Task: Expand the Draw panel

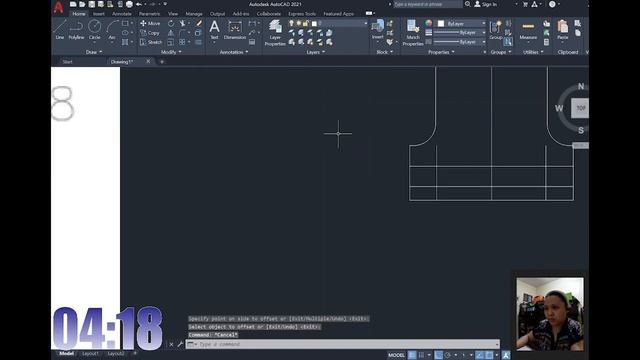Action: pyautogui.click(x=94, y=52)
